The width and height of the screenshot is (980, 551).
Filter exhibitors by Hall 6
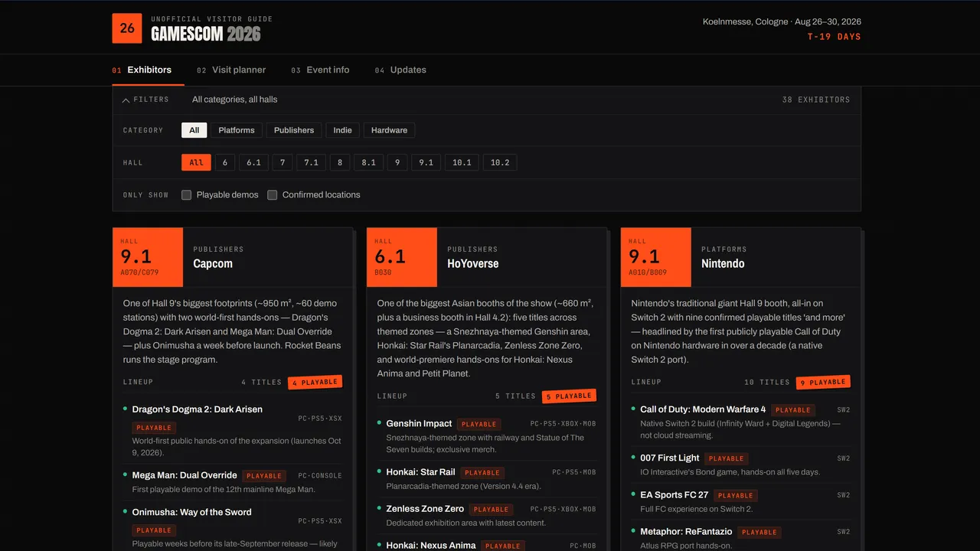[x=224, y=162]
